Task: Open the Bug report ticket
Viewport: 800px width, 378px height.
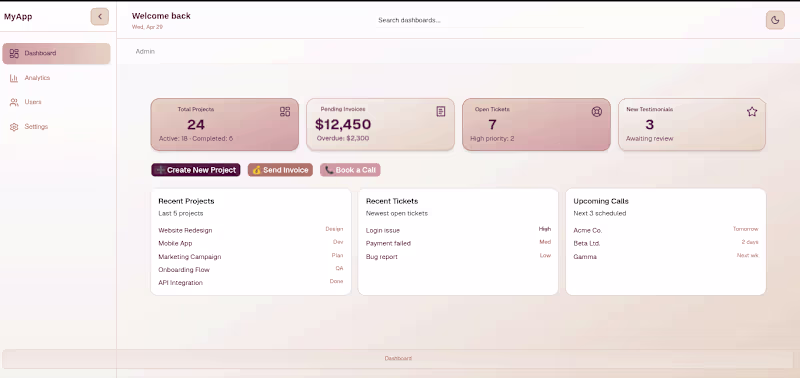Action: [458, 257]
